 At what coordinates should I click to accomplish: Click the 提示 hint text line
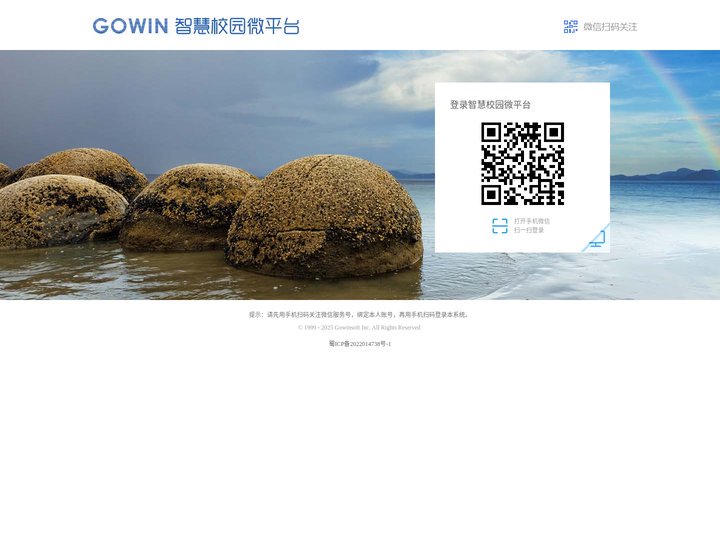point(359,315)
